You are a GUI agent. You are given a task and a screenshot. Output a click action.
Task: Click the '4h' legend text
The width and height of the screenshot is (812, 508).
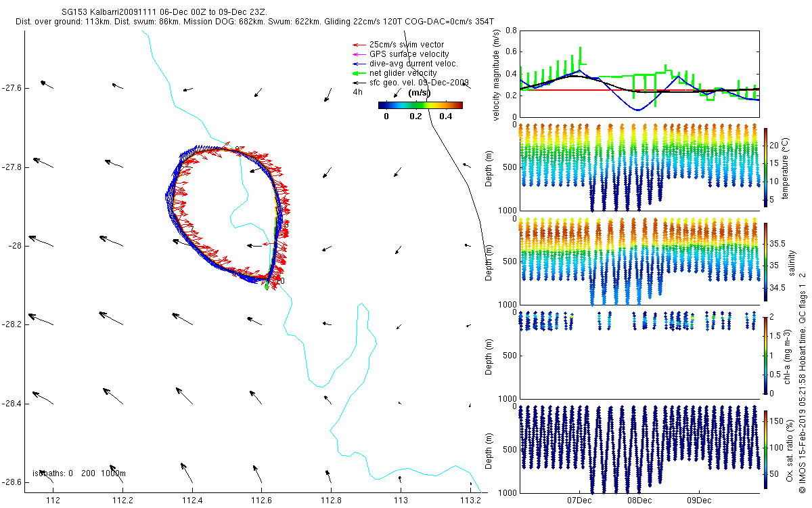[x=358, y=92]
